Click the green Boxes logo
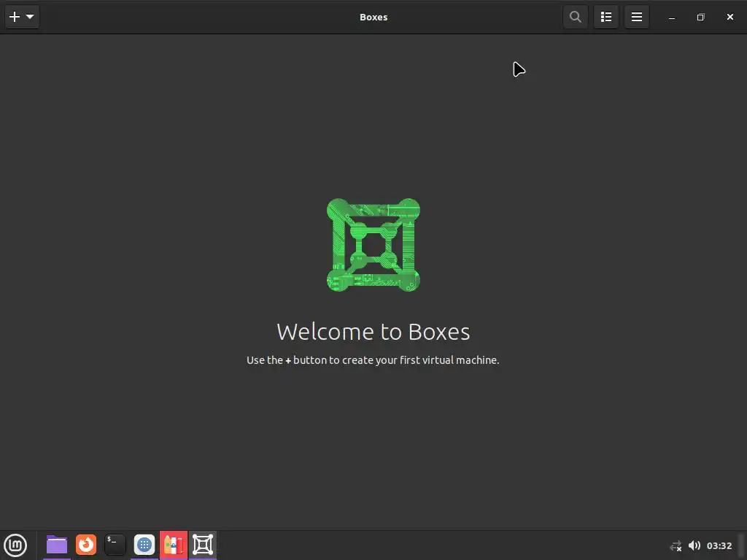The height and width of the screenshot is (560, 747). pyautogui.click(x=373, y=245)
